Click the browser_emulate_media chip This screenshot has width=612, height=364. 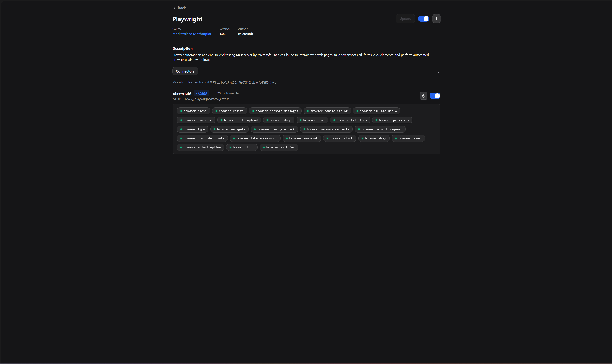[x=376, y=111]
